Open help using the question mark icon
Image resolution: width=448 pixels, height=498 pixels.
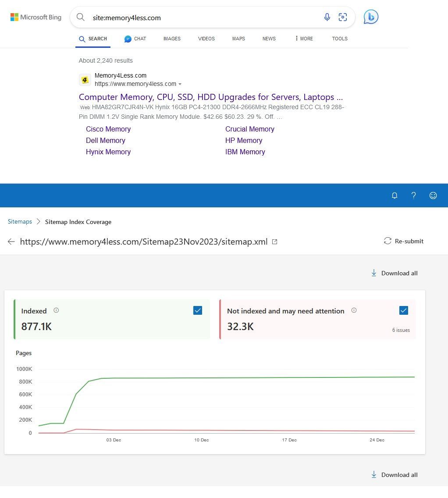click(x=414, y=196)
